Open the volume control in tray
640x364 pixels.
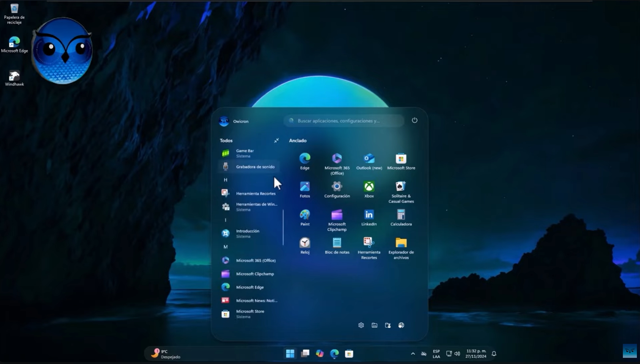[x=457, y=354]
